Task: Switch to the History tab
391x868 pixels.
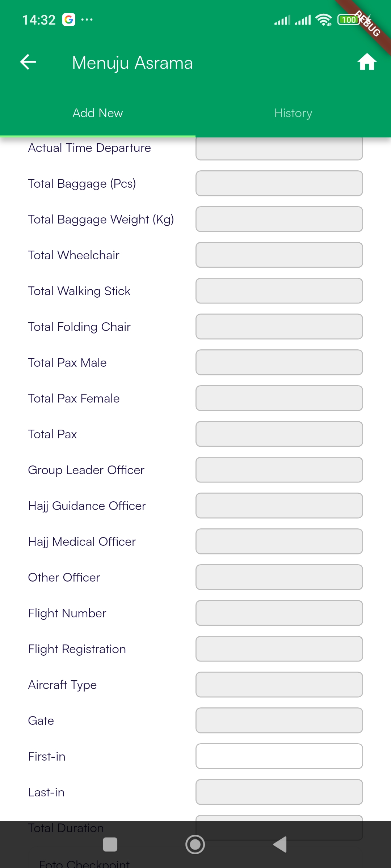Action: [293, 113]
